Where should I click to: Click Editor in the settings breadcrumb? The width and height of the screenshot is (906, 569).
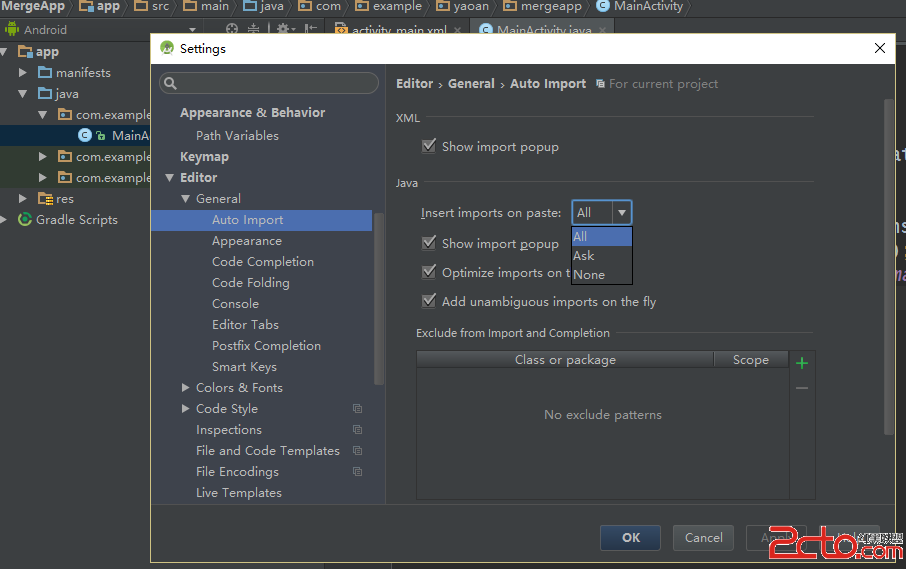pyautogui.click(x=414, y=84)
